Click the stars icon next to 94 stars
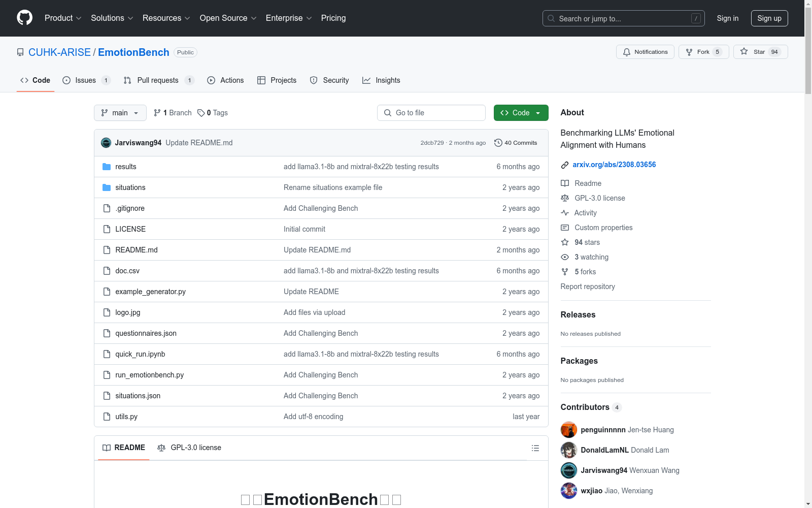 tap(565, 242)
